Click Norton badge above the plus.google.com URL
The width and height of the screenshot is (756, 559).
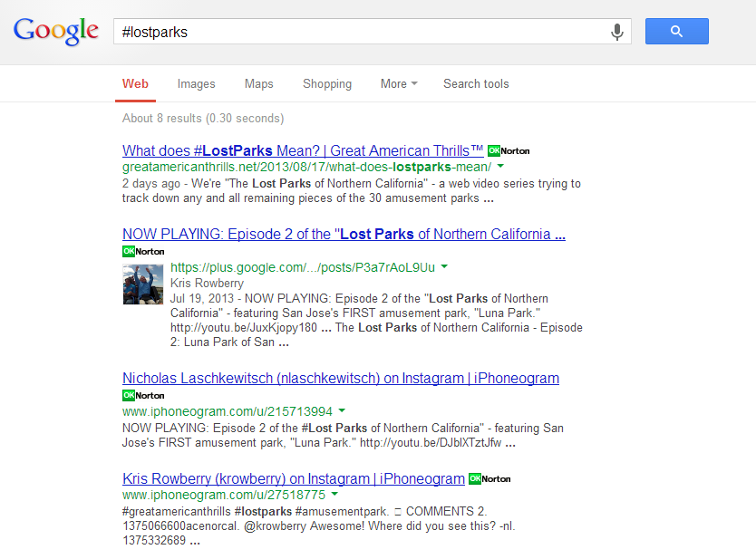pyautogui.click(x=143, y=250)
